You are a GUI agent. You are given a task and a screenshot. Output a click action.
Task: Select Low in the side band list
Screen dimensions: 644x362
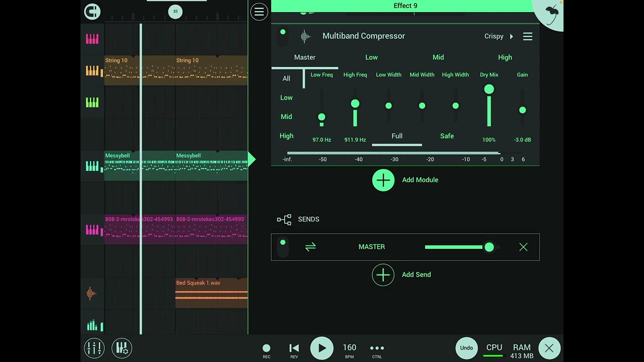(x=286, y=98)
